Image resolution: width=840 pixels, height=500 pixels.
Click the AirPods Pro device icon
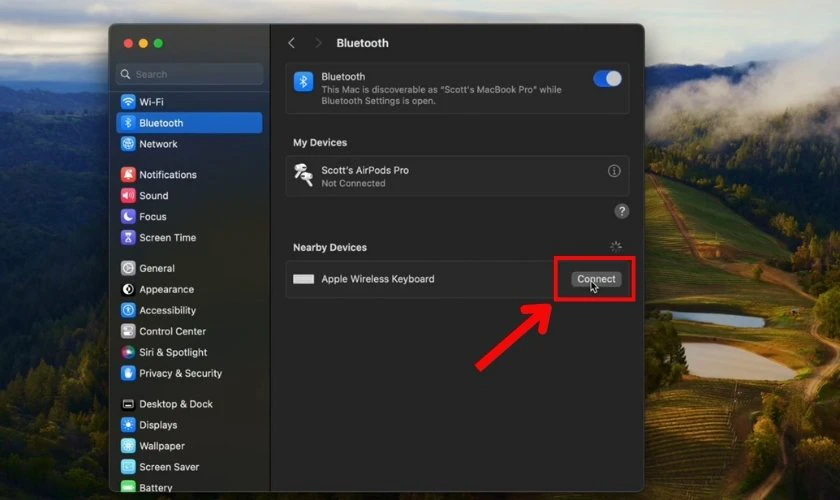point(303,175)
